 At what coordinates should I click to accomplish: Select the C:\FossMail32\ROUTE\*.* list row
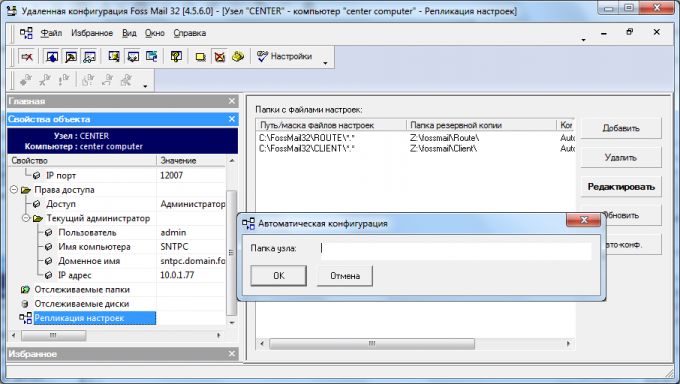click(415, 138)
